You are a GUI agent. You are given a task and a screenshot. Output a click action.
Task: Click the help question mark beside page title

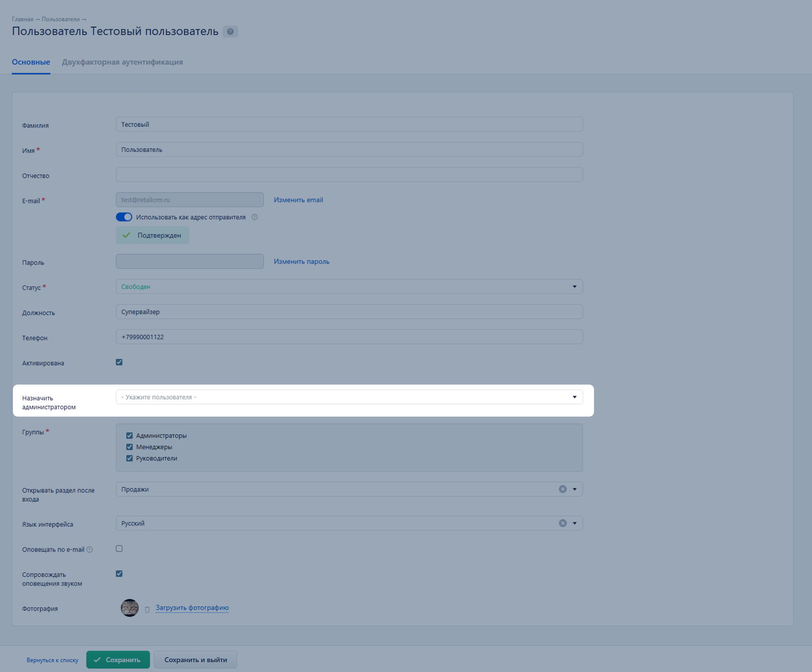click(x=230, y=32)
